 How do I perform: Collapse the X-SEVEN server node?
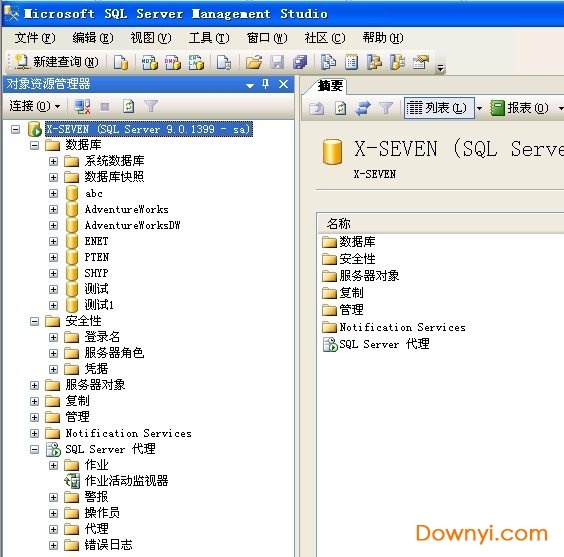[x=15, y=129]
